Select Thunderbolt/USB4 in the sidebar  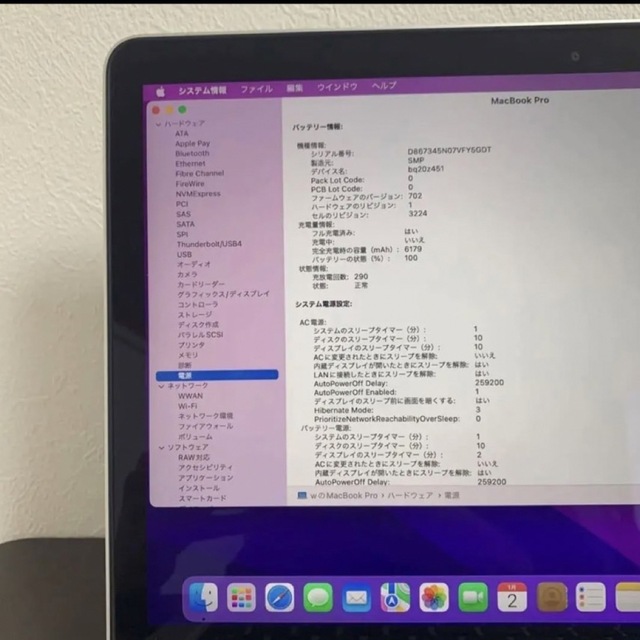[x=209, y=244]
